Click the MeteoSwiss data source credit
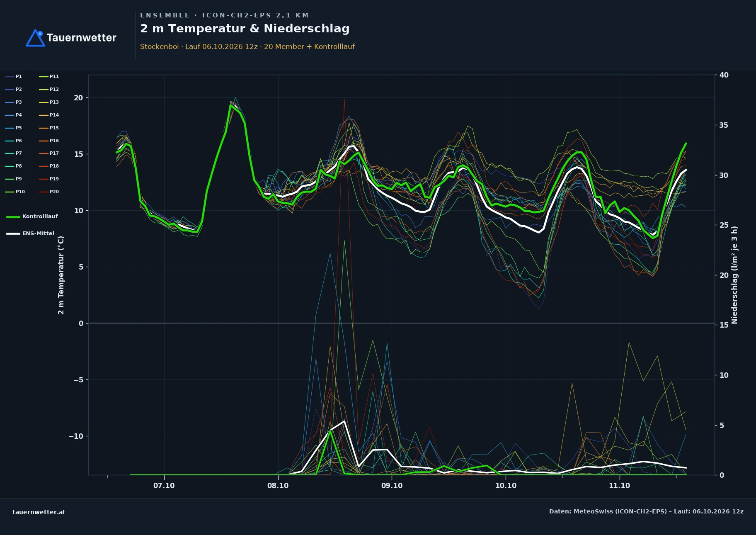The width and height of the screenshot is (756, 535). click(646, 511)
